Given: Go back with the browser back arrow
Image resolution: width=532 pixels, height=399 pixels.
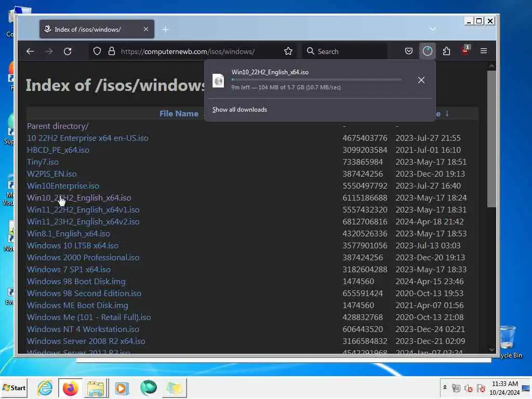Looking at the screenshot, I should [30, 51].
